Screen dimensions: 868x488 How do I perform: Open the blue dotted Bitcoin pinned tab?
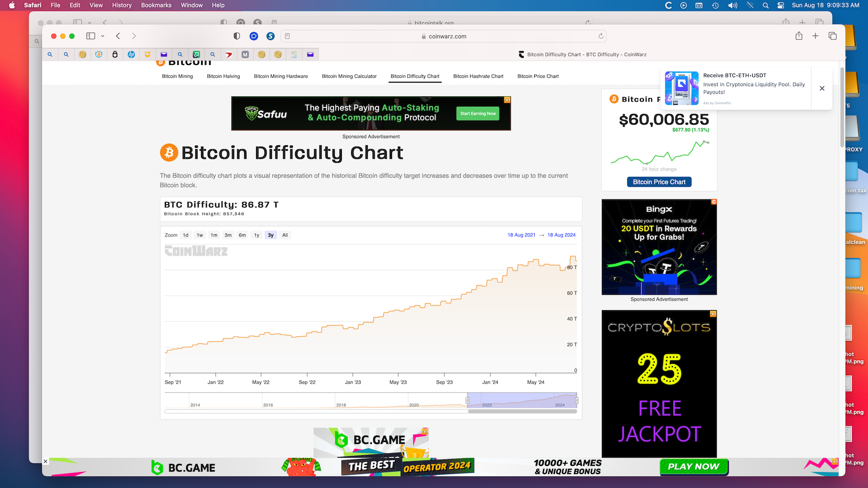pyautogui.click(x=99, y=54)
